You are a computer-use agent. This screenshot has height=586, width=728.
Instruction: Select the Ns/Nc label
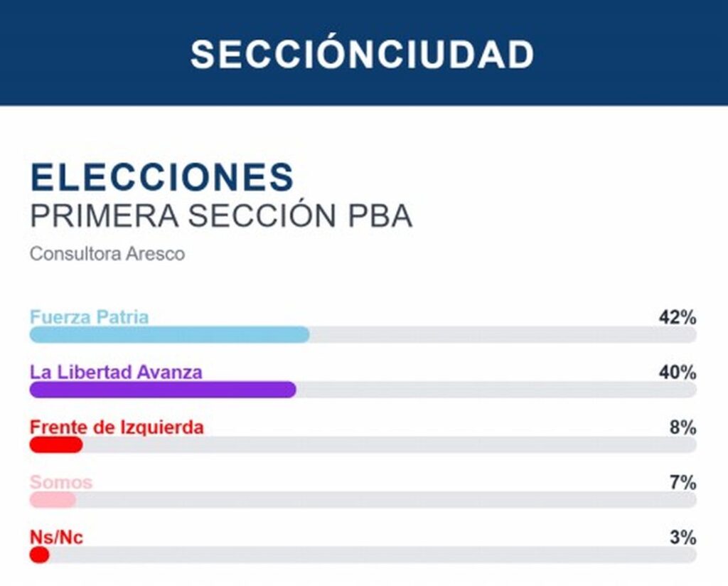pyautogui.click(x=56, y=537)
